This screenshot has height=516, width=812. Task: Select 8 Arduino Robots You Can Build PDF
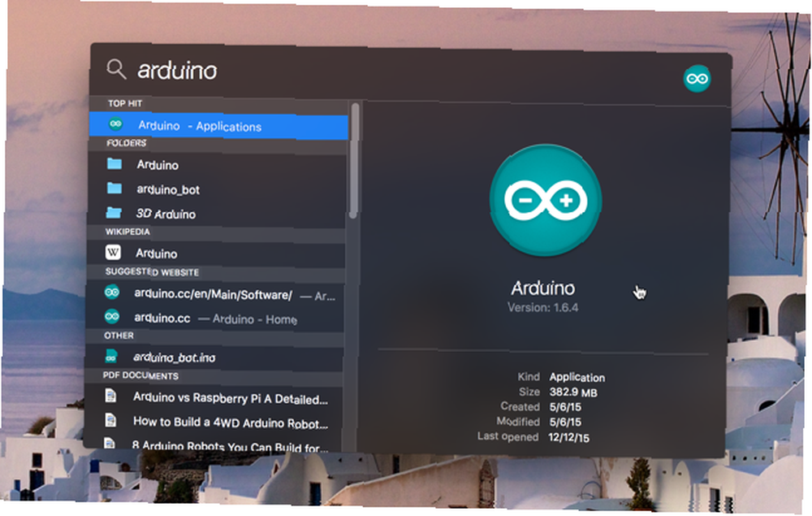point(212,444)
